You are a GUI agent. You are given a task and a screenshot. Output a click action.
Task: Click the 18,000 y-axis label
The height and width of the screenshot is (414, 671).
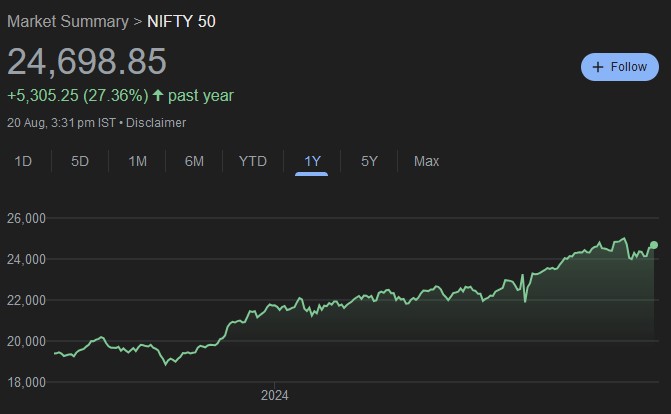[x=26, y=382]
